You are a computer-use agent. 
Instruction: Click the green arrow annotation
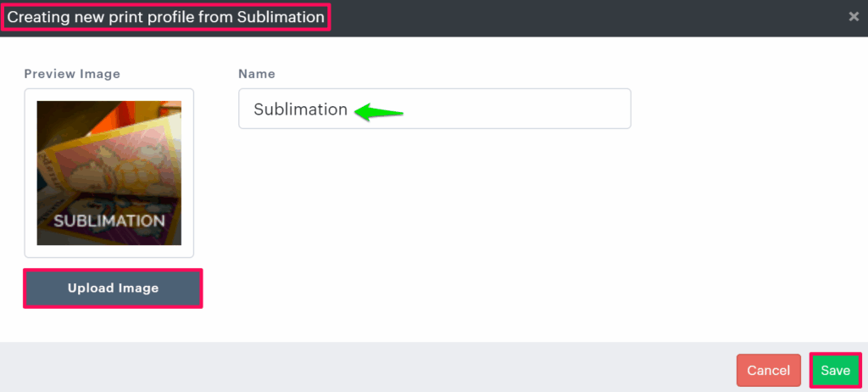pos(378,111)
